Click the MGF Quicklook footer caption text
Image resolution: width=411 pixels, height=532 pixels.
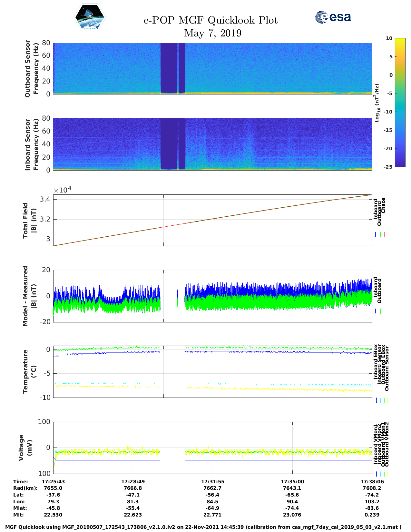(x=203, y=527)
